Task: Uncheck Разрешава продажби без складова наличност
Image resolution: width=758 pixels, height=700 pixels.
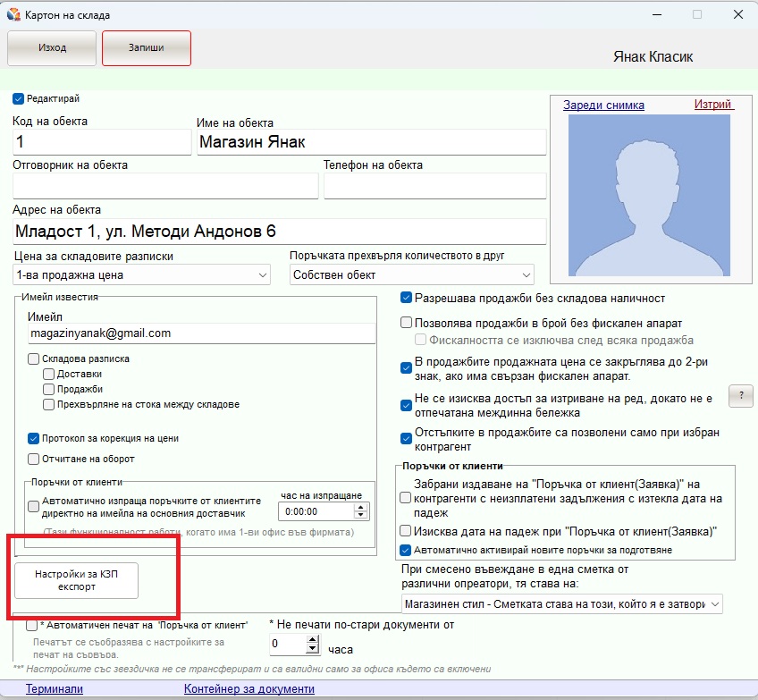Action: coord(407,298)
